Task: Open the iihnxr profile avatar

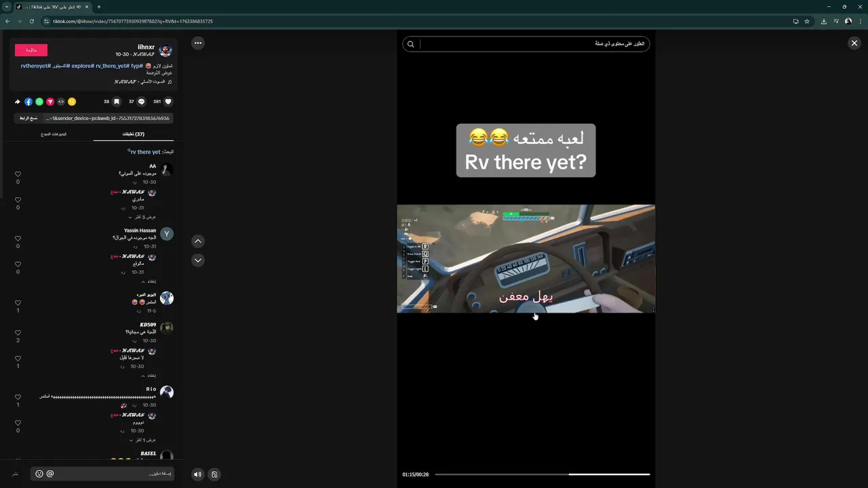Action: [x=165, y=50]
